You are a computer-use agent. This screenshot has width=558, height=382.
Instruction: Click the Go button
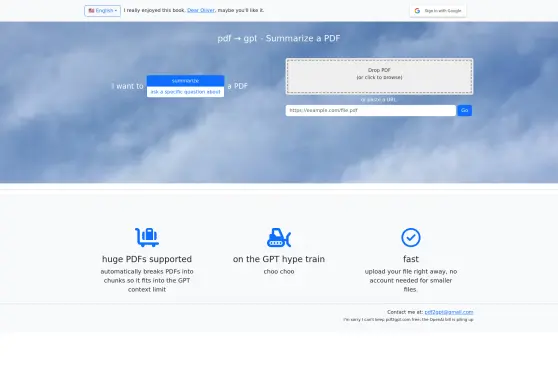pyautogui.click(x=464, y=110)
